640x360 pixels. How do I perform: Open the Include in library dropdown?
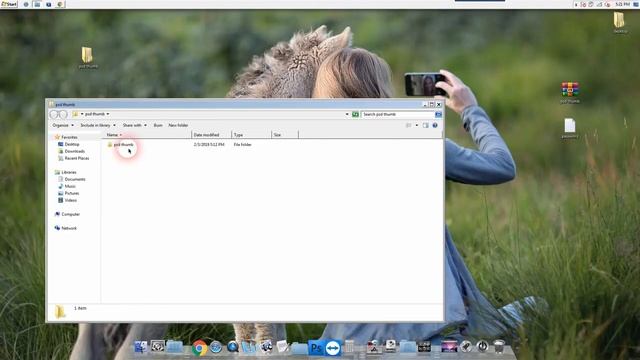coord(98,125)
